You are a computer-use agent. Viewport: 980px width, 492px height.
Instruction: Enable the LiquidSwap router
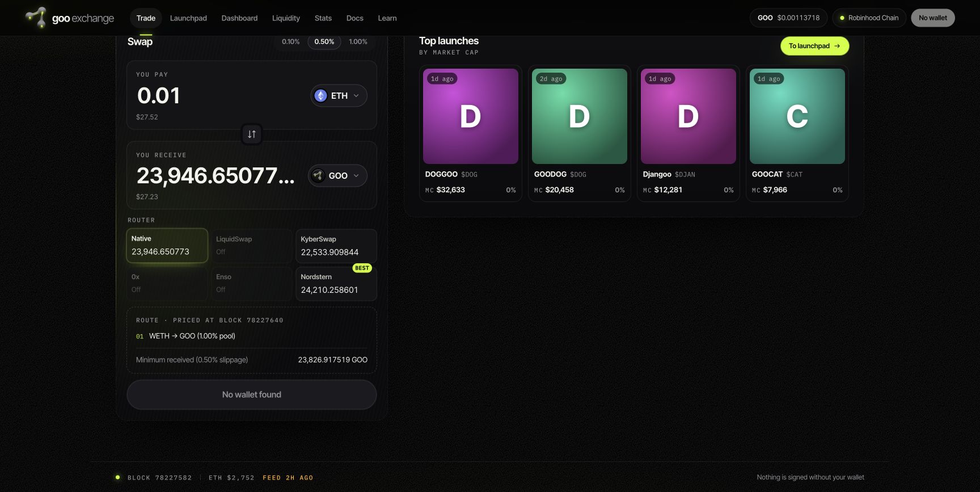pyautogui.click(x=251, y=246)
